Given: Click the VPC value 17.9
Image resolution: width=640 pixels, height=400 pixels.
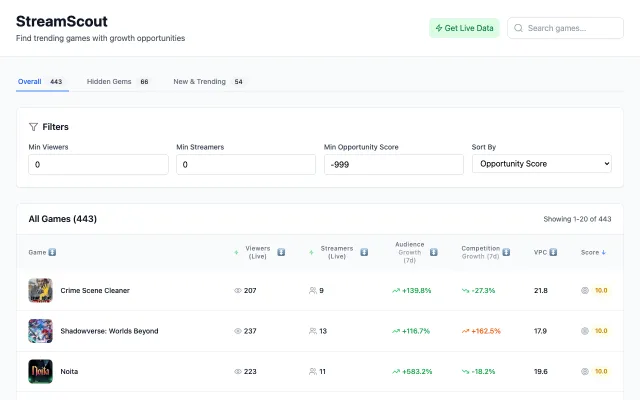Looking at the screenshot, I should [540, 331].
